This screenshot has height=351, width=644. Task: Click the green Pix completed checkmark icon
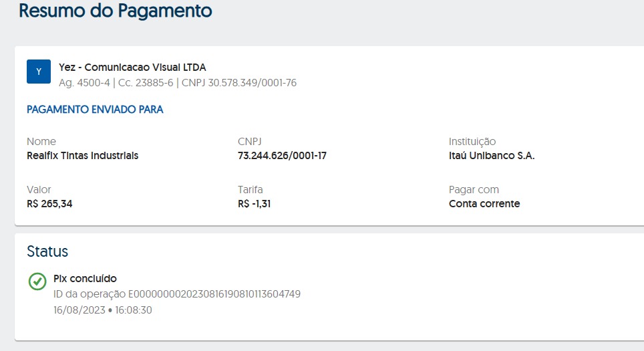tap(37, 281)
